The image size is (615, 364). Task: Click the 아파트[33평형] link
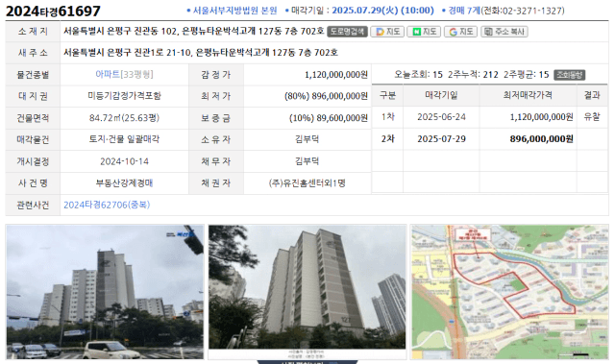(x=124, y=75)
